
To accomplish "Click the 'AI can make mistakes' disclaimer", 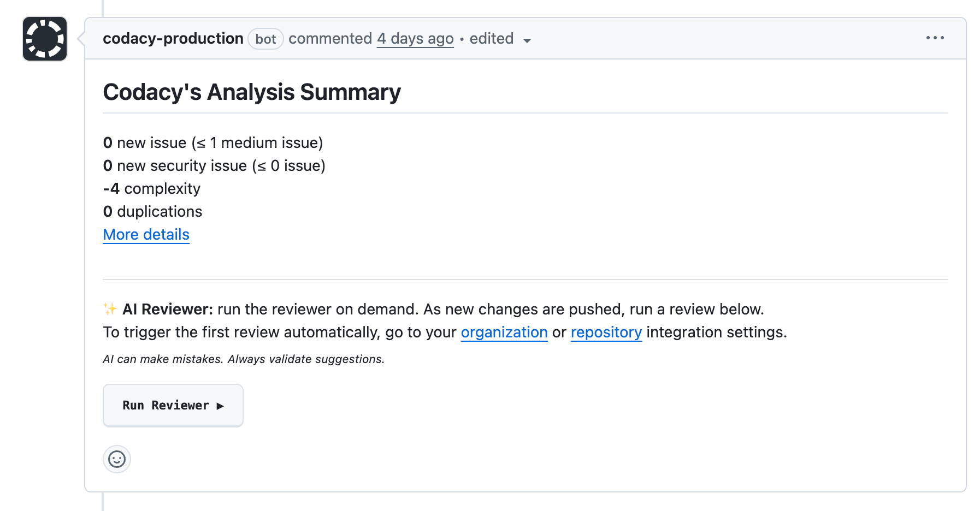I will coord(244,359).
